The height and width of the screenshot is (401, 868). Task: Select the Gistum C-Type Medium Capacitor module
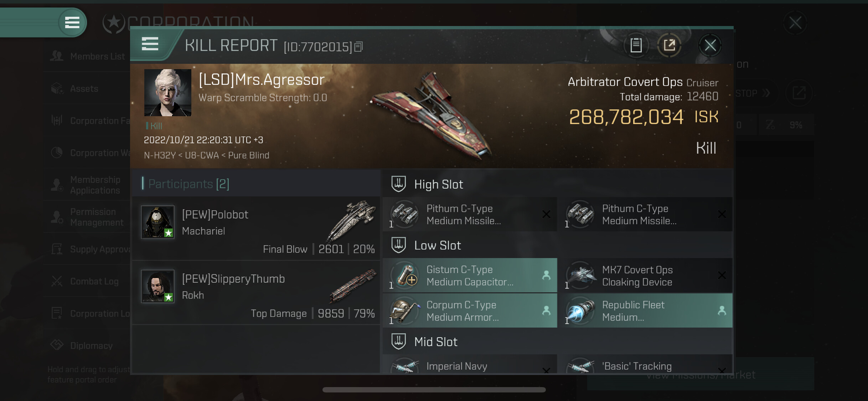point(470,276)
